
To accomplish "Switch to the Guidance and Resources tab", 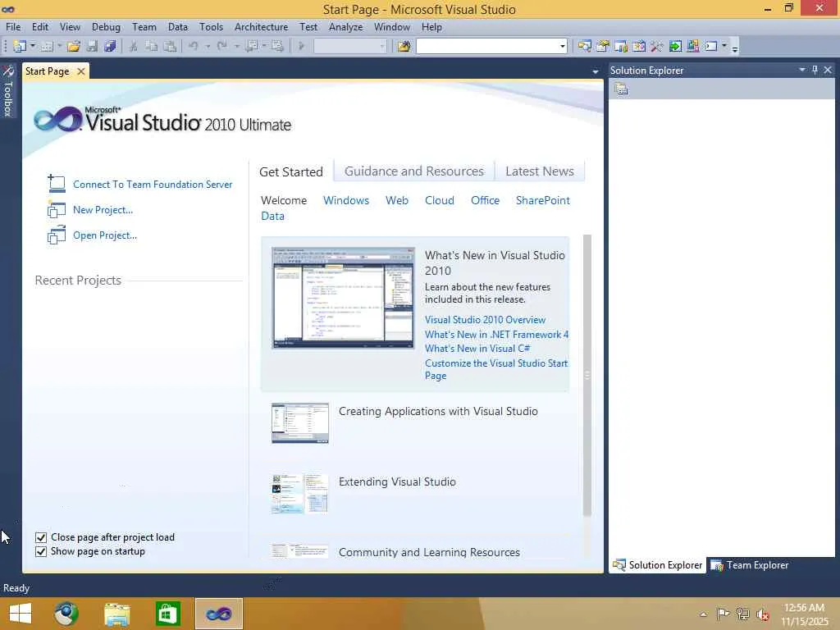I will 414,171.
